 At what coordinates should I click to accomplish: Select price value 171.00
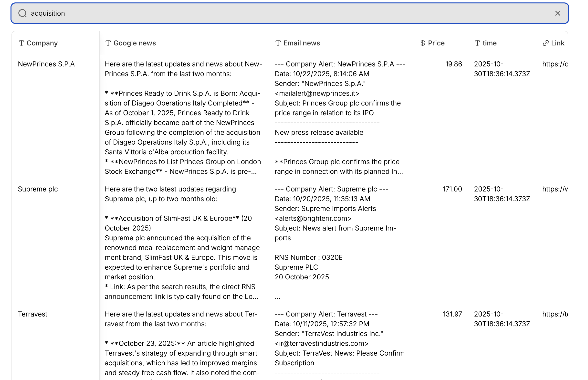pos(452,189)
